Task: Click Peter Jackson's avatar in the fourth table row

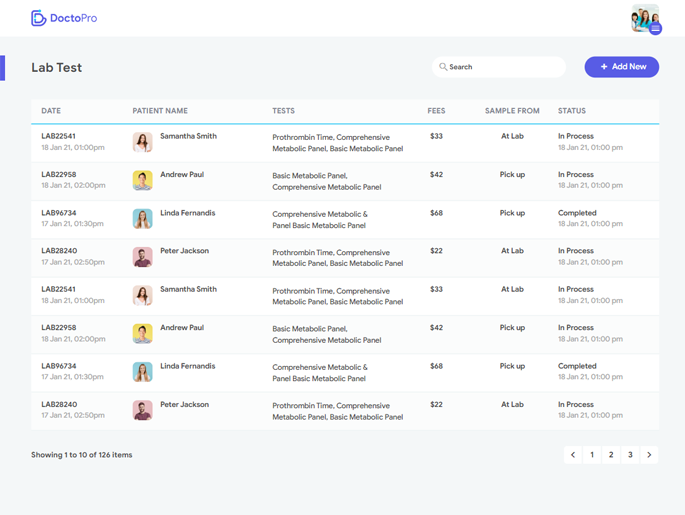Action: (142, 257)
